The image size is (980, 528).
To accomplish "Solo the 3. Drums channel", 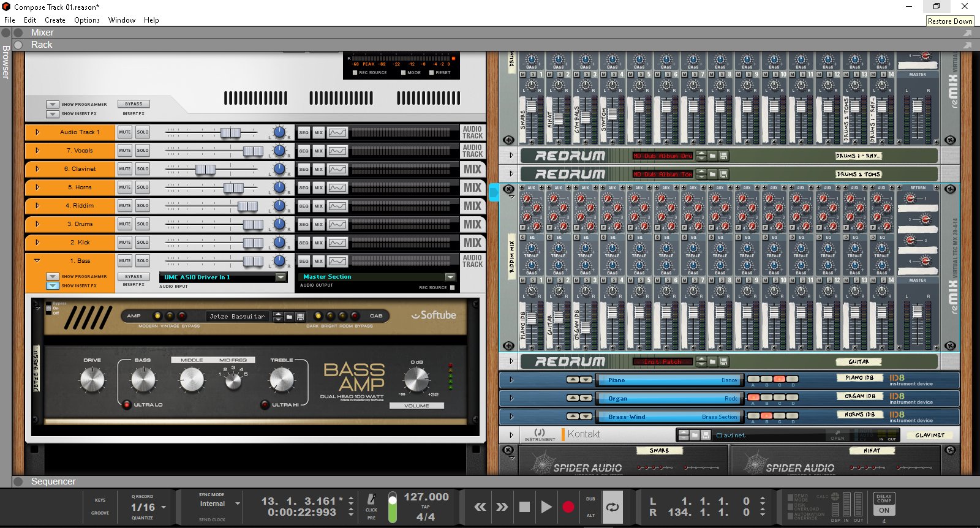I will [143, 224].
